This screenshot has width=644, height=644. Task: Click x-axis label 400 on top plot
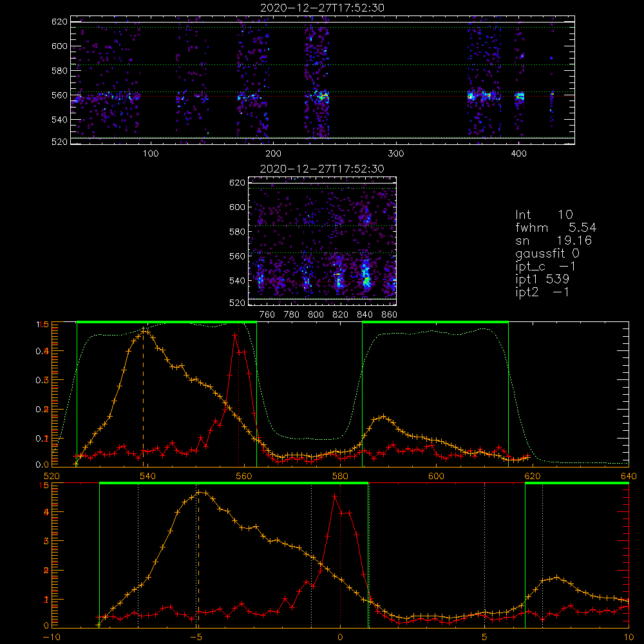[x=518, y=154]
